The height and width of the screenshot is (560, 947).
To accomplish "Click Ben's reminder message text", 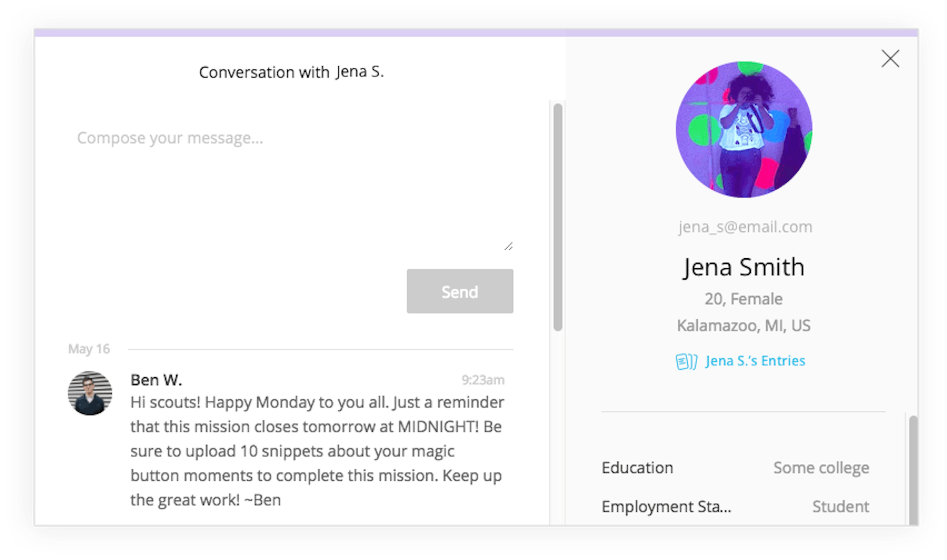I will (x=317, y=451).
